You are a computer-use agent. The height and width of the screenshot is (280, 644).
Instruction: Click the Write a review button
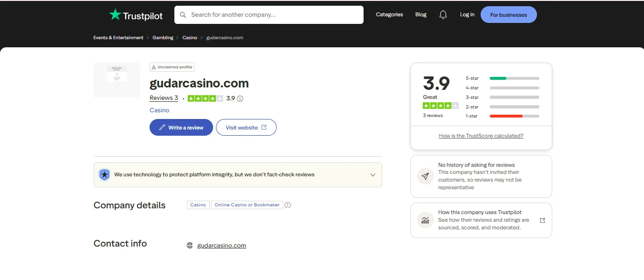(181, 128)
